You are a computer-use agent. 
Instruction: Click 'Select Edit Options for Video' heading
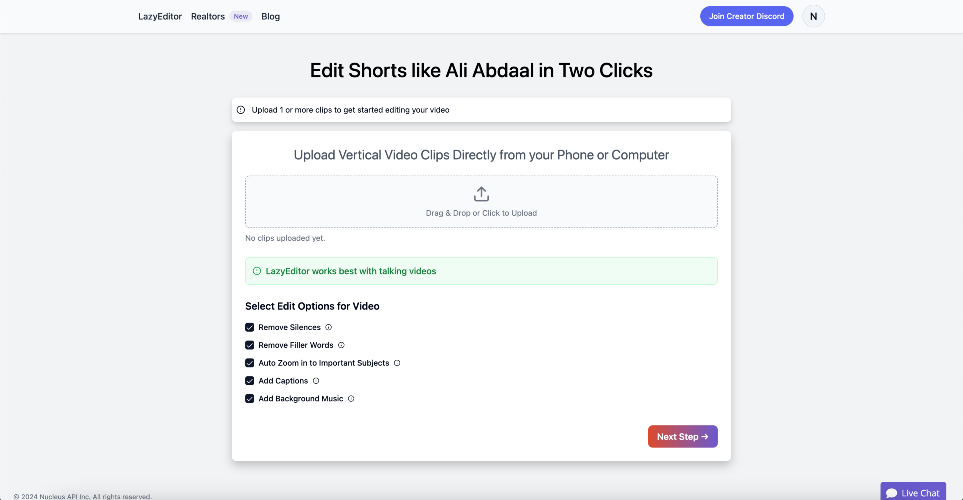[312, 306]
